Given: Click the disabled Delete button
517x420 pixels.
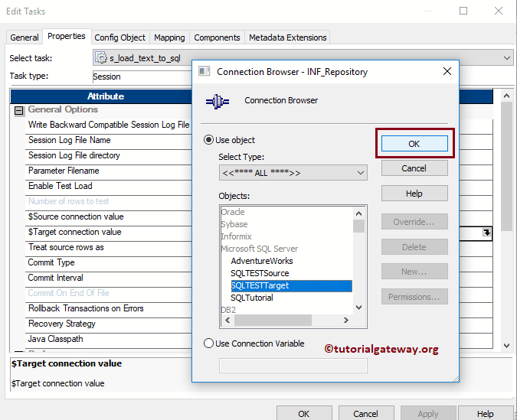Looking at the screenshot, I should 414,247.
